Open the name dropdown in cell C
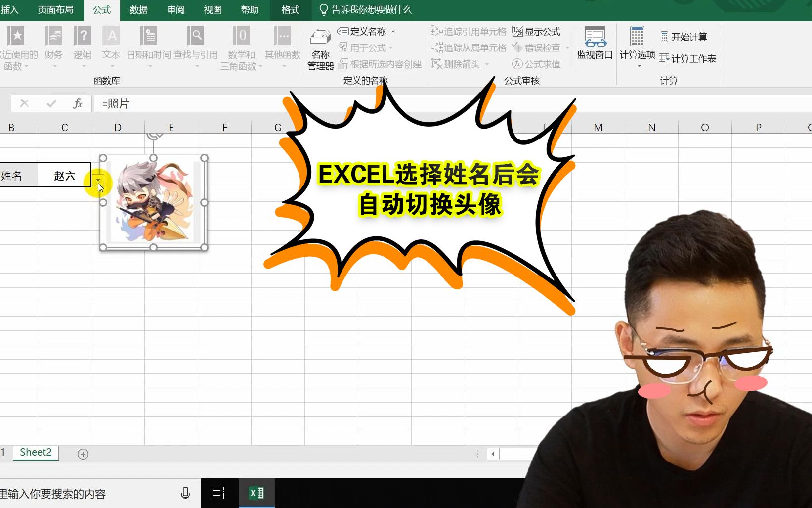Screen dimensions: 812x508 click(x=98, y=181)
